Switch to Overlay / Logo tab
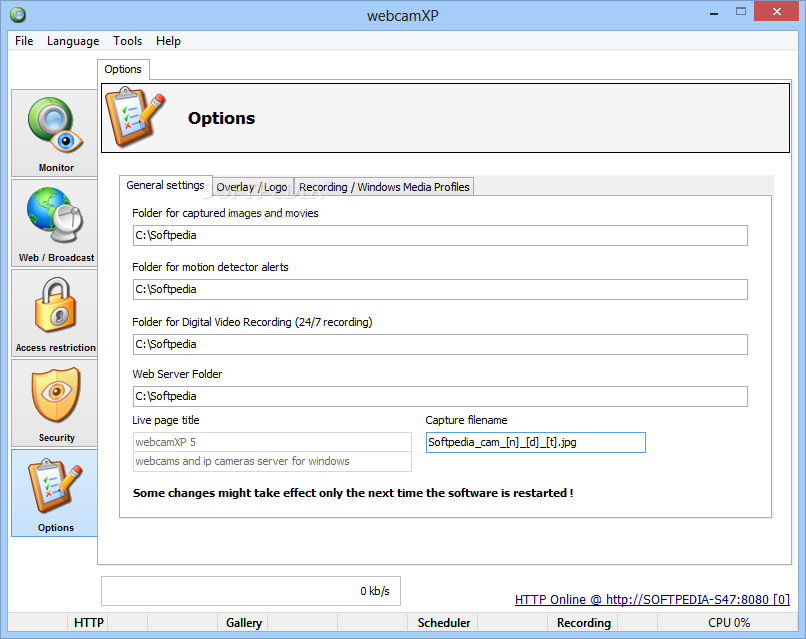Viewport: 806px width, 639px height. point(252,187)
